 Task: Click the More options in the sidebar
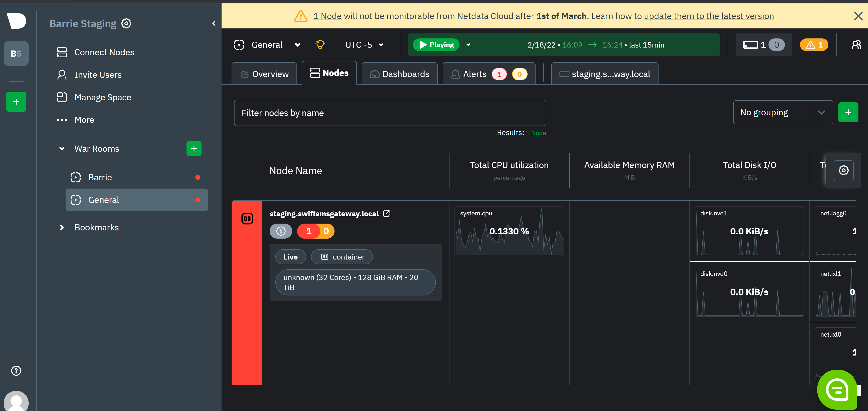[x=84, y=119]
